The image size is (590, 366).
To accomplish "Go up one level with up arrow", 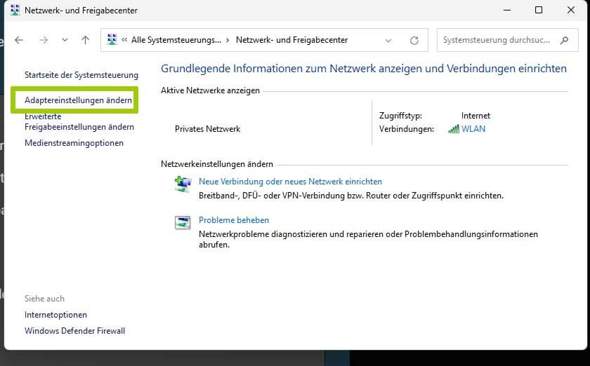I will tap(85, 40).
